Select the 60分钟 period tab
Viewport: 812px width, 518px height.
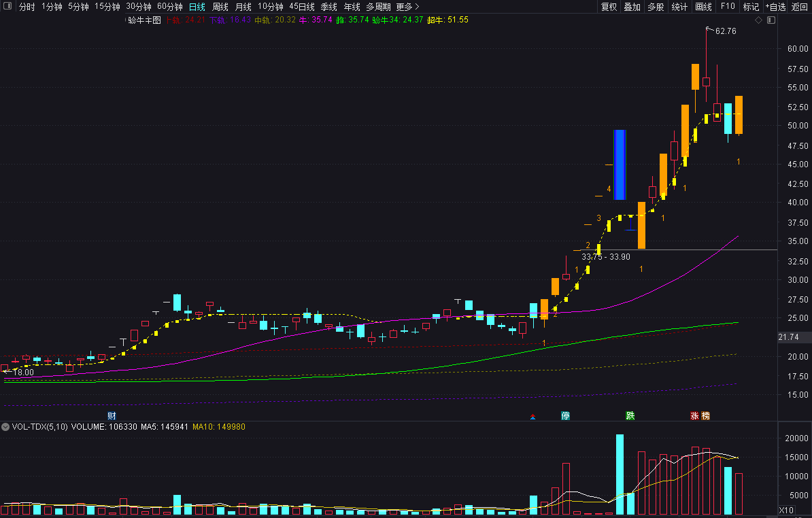(170, 7)
